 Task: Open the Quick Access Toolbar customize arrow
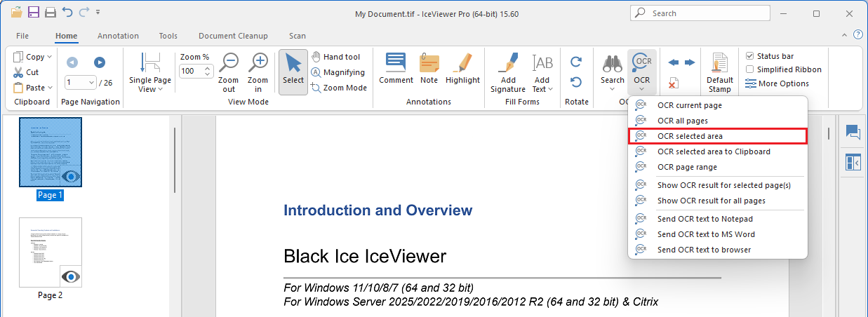click(x=98, y=12)
